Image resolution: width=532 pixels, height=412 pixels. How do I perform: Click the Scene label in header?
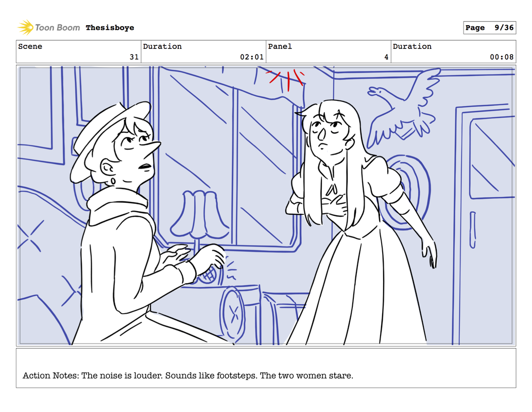(x=30, y=46)
